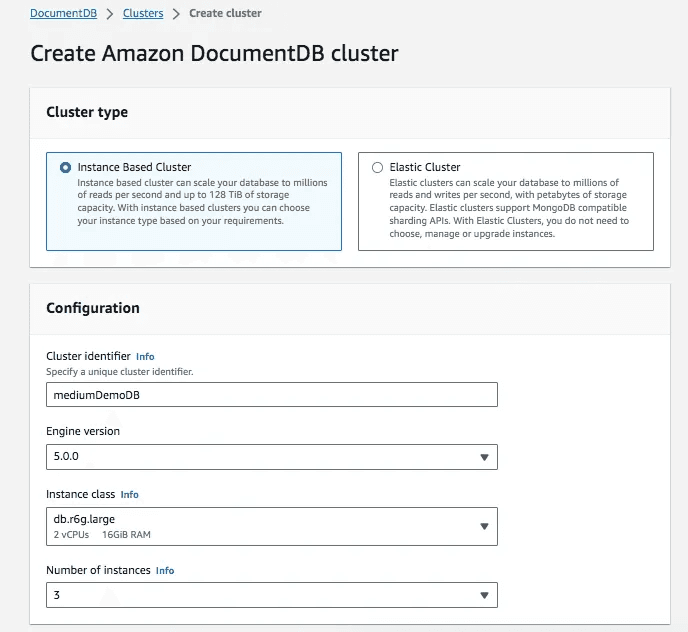Open the Info link beside Instance class
Viewport: 688px width, 632px height.
(129, 495)
